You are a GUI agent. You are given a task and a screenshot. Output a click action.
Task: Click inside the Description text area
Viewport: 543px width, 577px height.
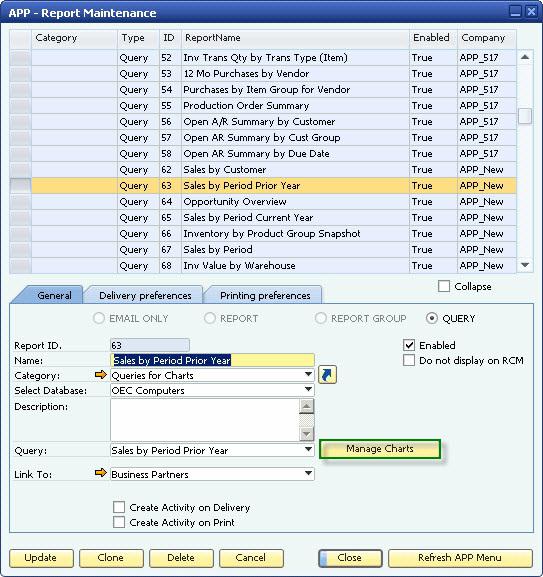click(205, 420)
